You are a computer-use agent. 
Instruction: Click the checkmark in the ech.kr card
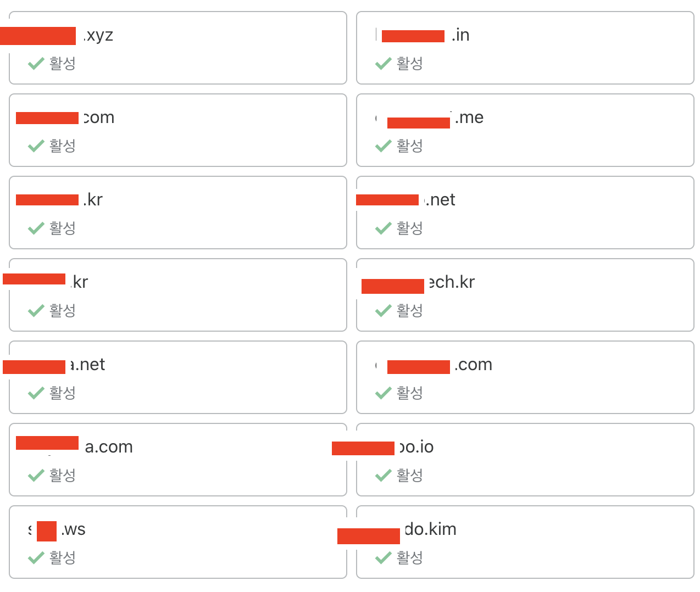(383, 311)
